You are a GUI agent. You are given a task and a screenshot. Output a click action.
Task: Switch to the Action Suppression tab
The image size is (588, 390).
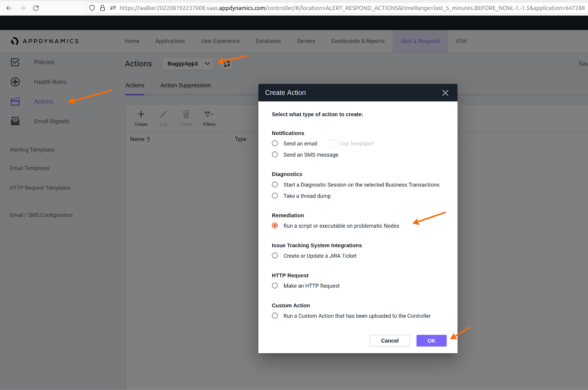[186, 85]
